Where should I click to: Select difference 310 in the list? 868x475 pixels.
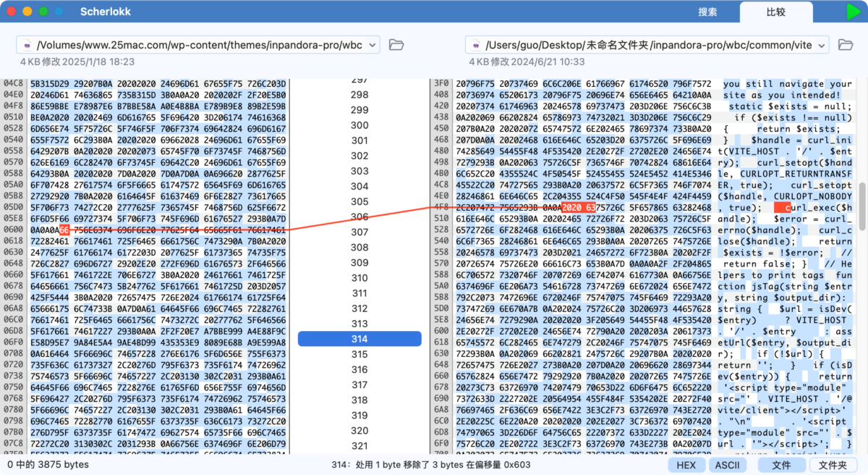pyautogui.click(x=359, y=278)
